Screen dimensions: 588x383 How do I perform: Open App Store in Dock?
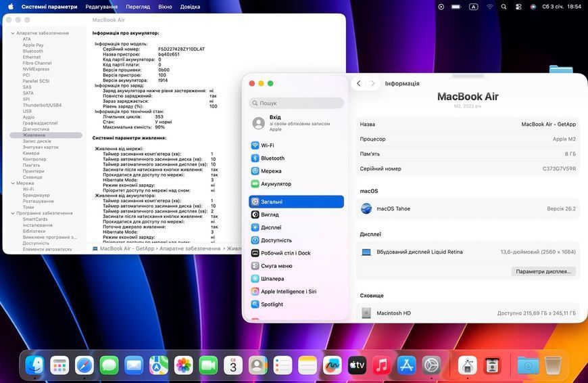(x=406, y=365)
